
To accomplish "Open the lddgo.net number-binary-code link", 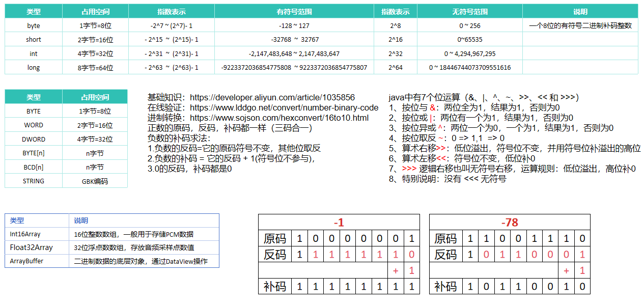I will tap(284, 107).
